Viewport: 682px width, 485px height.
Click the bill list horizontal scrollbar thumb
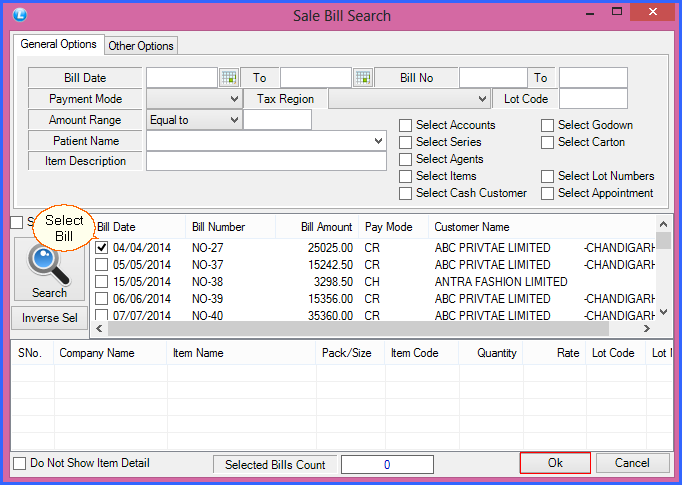pyautogui.click(x=358, y=328)
